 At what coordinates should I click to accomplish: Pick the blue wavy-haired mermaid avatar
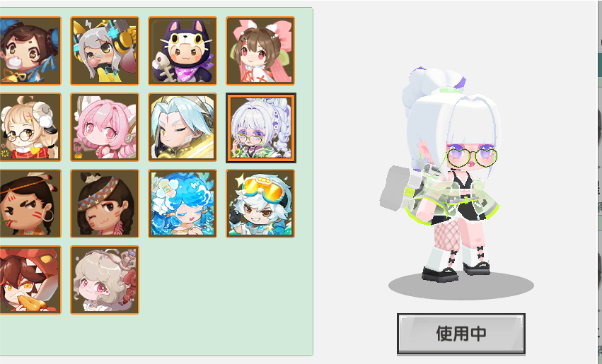(x=183, y=204)
